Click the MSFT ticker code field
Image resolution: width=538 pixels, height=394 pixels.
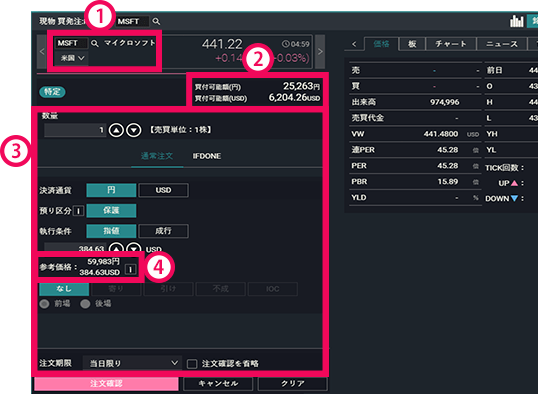71,43
